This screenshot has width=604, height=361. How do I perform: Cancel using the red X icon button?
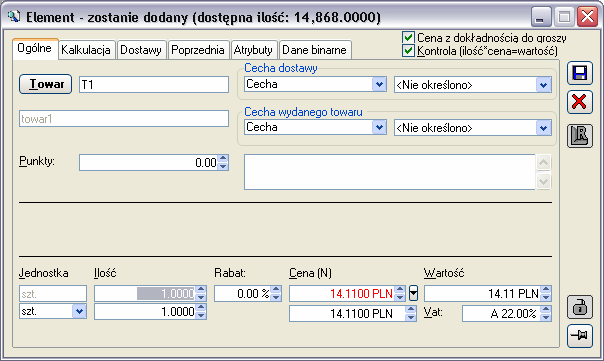[x=579, y=102]
